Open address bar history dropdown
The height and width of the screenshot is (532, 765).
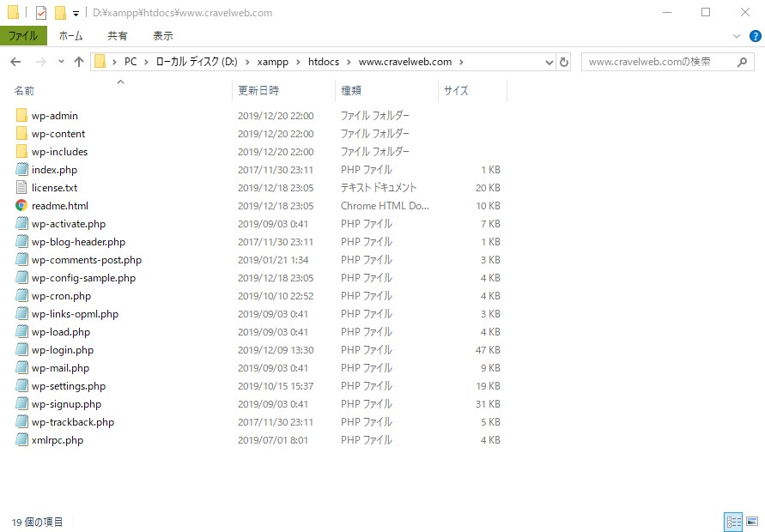point(549,63)
